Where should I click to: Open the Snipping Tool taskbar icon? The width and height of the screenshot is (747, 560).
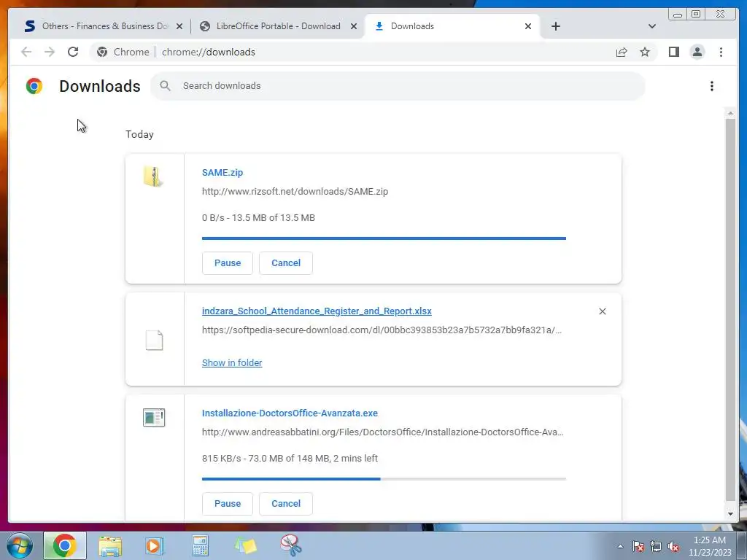click(x=290, y=545)
